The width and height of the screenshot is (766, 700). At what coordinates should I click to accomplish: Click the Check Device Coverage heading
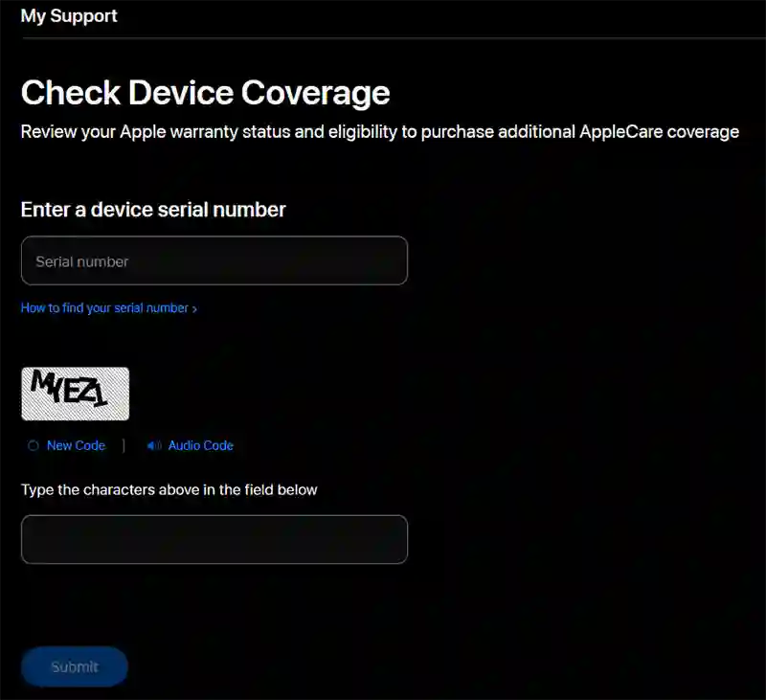tap(206, 92)
